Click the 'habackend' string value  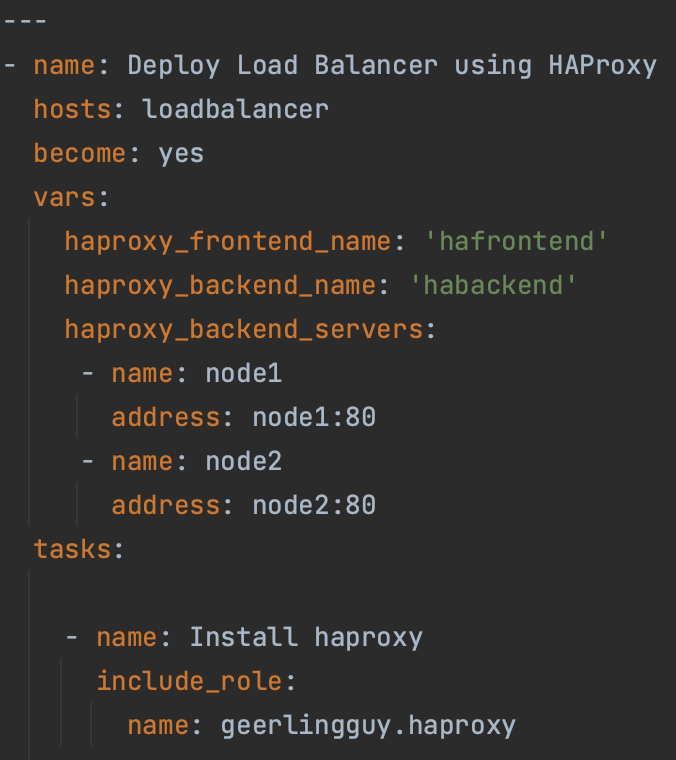point(494,285)
